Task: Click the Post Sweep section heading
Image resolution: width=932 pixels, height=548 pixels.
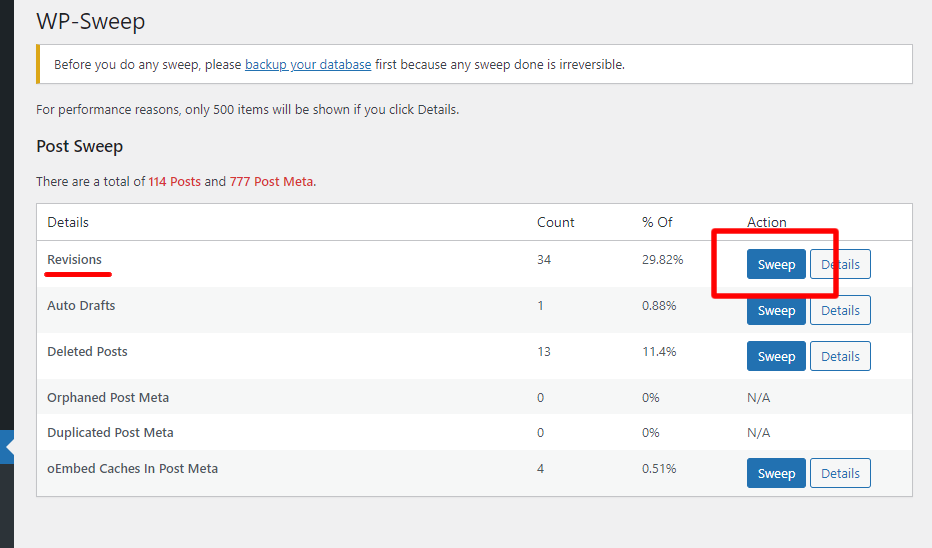Action: 80,146
